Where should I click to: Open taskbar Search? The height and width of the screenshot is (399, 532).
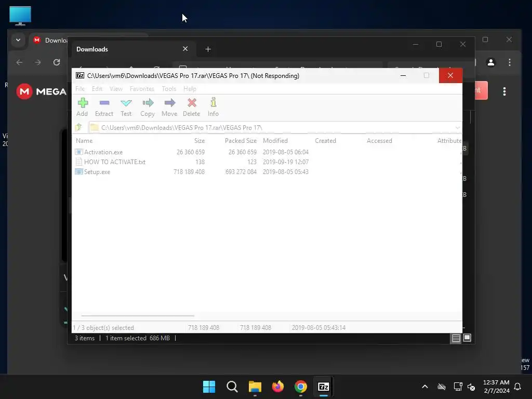(232, 387)
